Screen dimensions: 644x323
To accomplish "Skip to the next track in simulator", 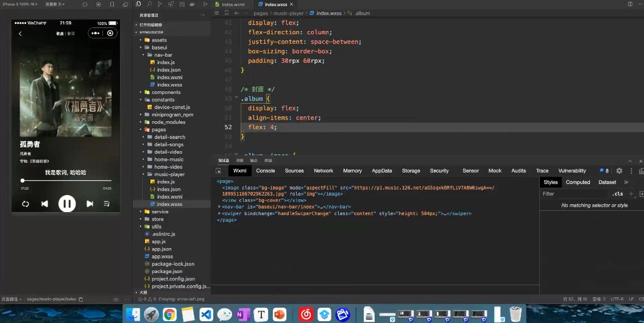I will point(90,204).
